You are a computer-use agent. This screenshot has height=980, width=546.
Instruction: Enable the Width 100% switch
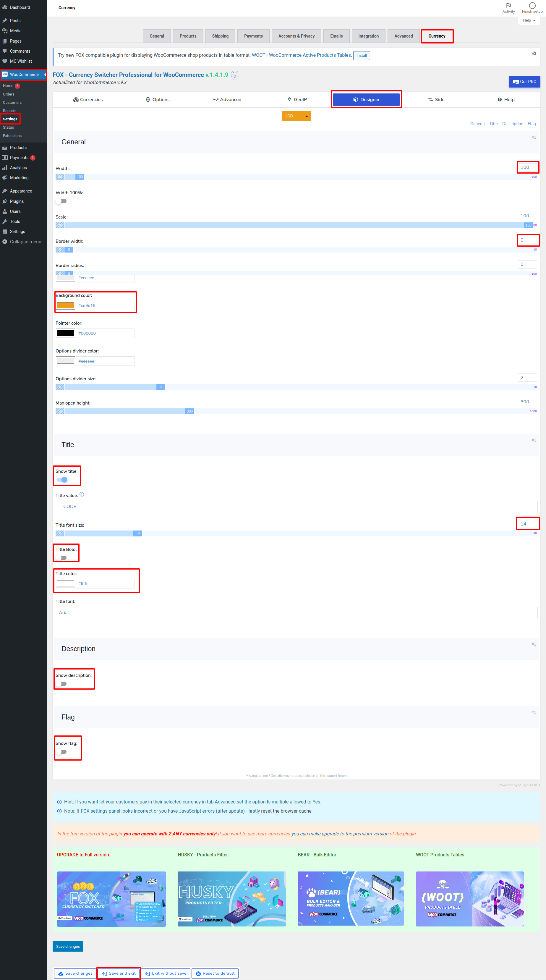61,201
